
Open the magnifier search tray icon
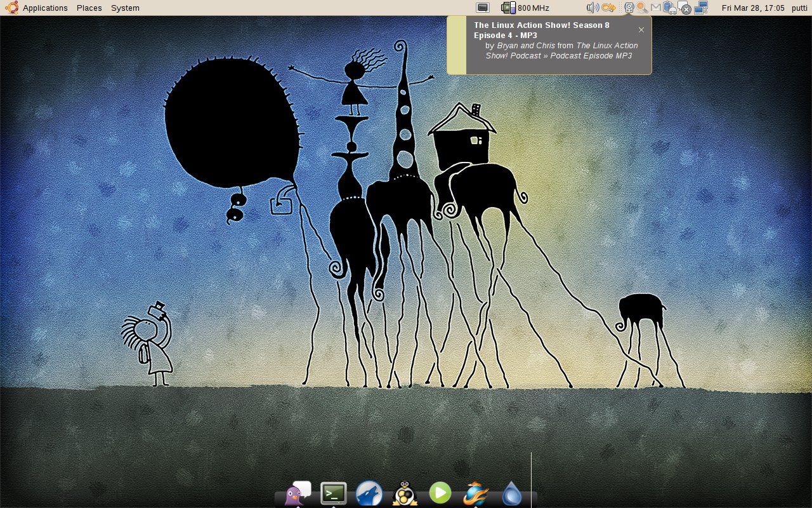pyautogui.click(x=642, y=8)
